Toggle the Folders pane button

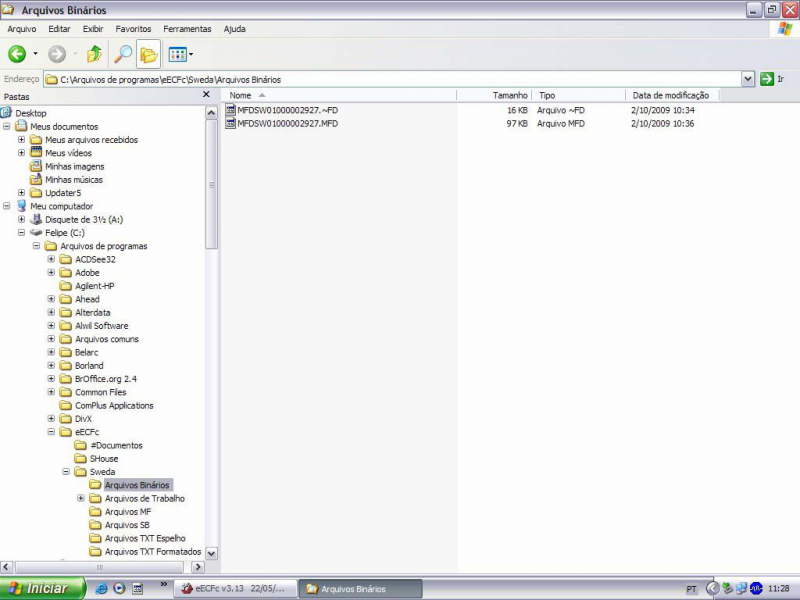(148, 54)
